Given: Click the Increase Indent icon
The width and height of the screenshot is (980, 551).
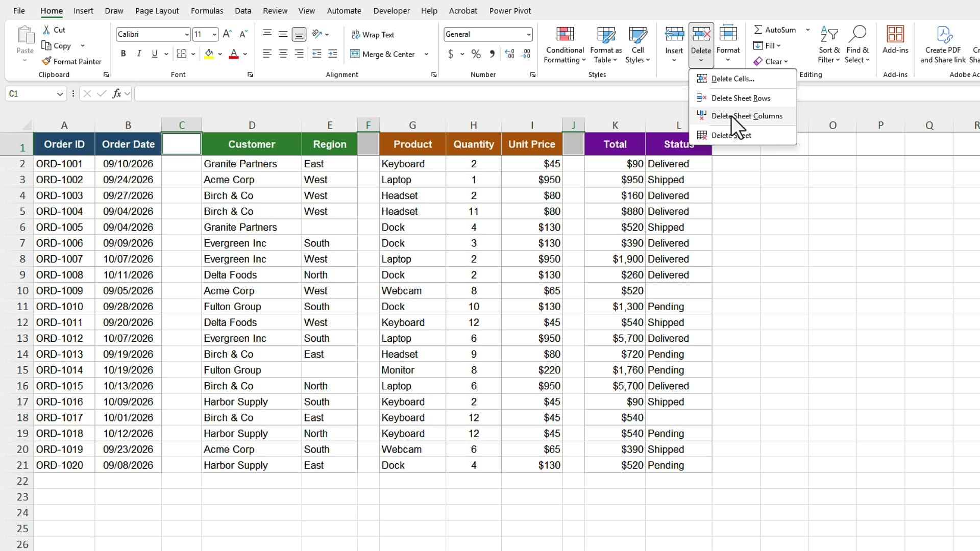Looking at the screenshot, I should tap(333, 54).
